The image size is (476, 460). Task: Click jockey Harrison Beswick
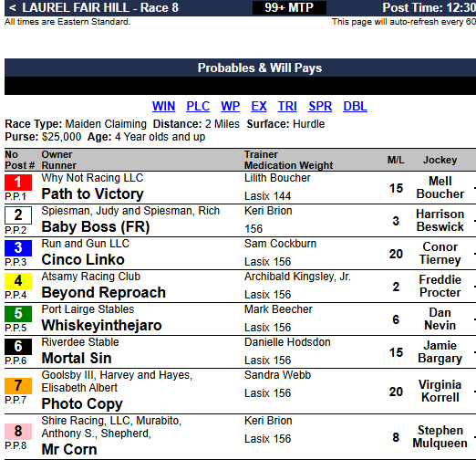pos(440,221)
